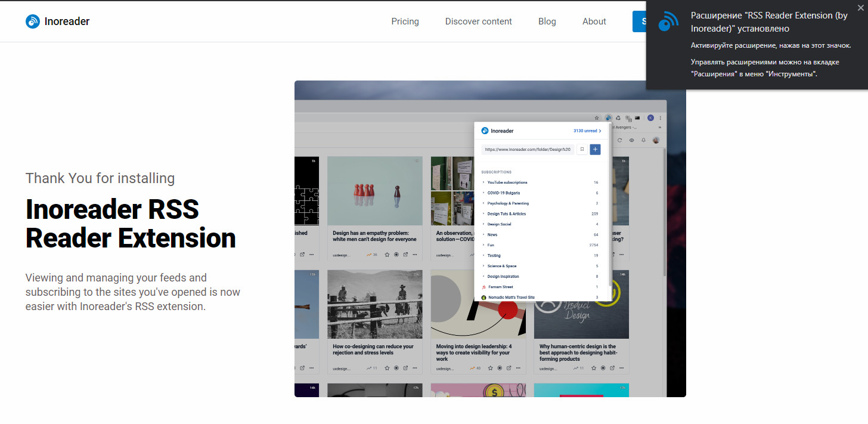Screen dimensions: 868x424
Task: Click the bookmark icon next to the URL field
Action: coord(582,149)
